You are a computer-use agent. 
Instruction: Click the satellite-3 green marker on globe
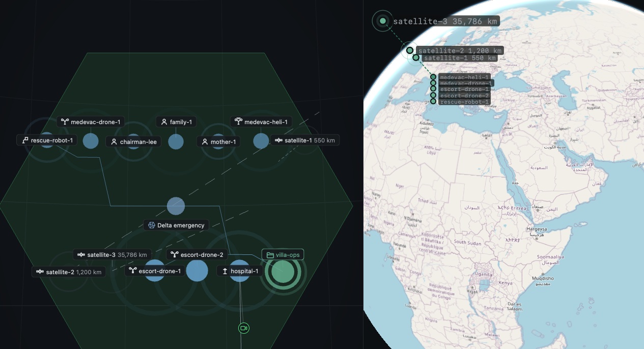[x=383, y=21]
